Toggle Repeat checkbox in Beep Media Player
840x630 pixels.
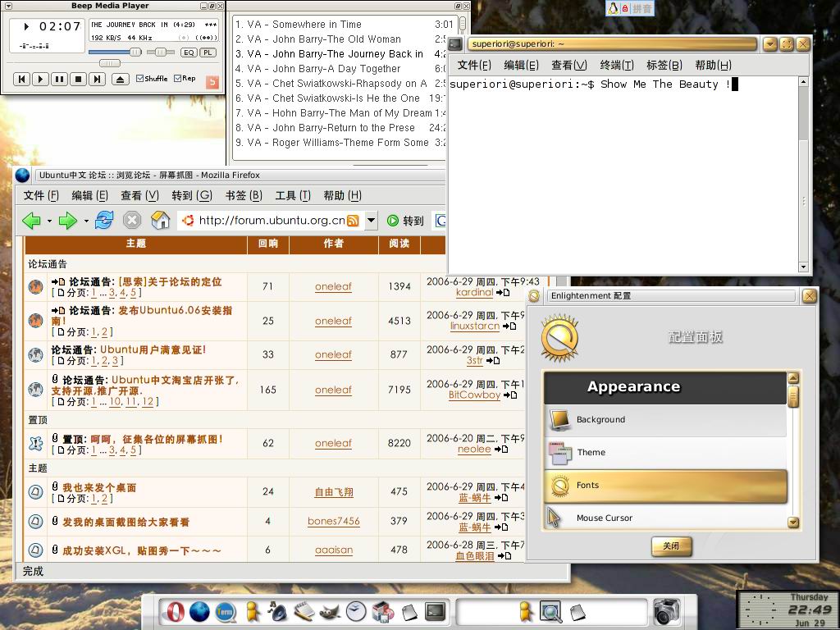tap(185, 78)
